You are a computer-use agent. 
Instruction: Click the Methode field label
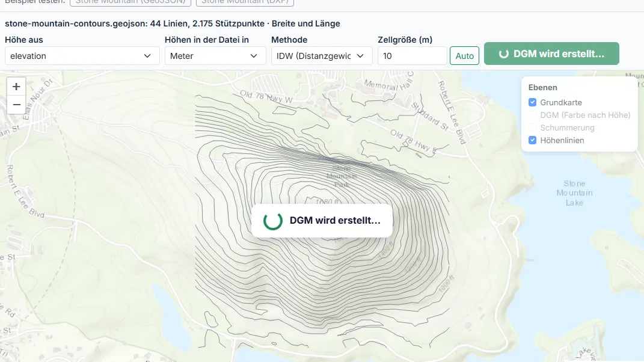289,40
